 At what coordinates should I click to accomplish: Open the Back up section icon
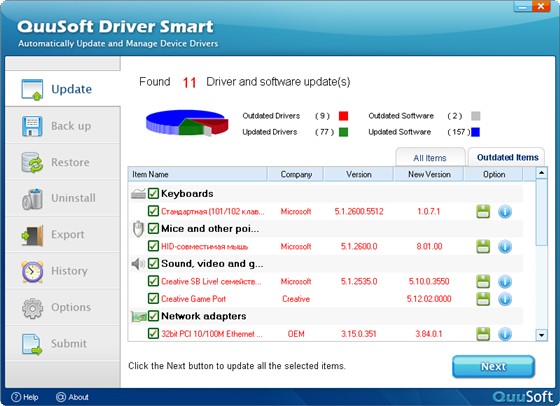tap(32, 126)
